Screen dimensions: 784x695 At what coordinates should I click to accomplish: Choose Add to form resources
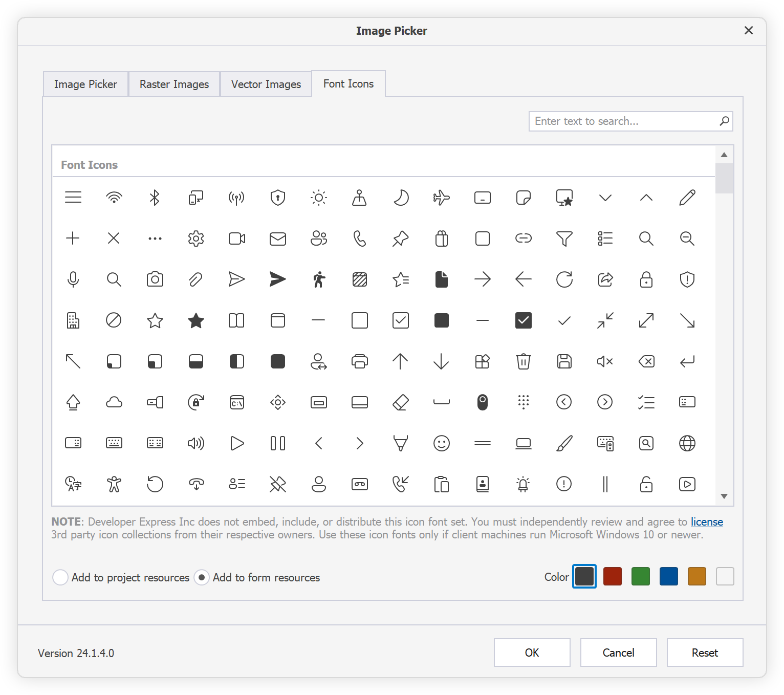pos(202,577)
